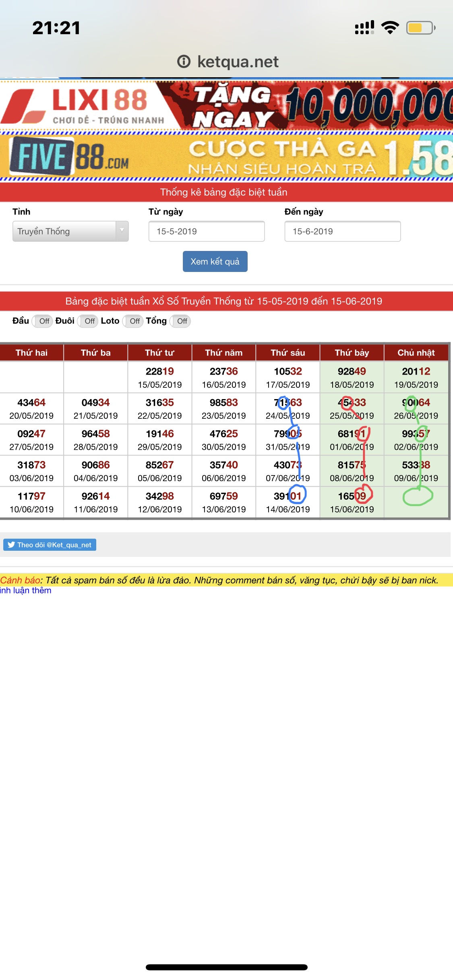453x980 pixels.
Task: Tap the Wi-Fi icon in status bar
Action: [x=390, y=28]
